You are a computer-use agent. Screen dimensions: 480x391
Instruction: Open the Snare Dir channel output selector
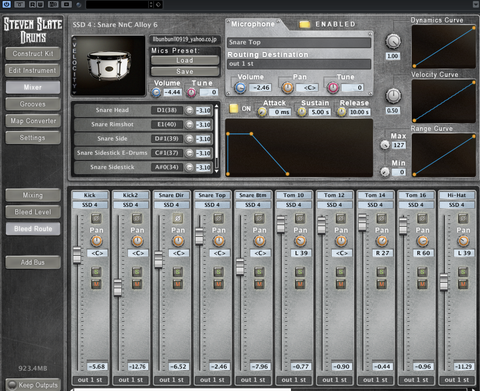(x=171, y=380)
